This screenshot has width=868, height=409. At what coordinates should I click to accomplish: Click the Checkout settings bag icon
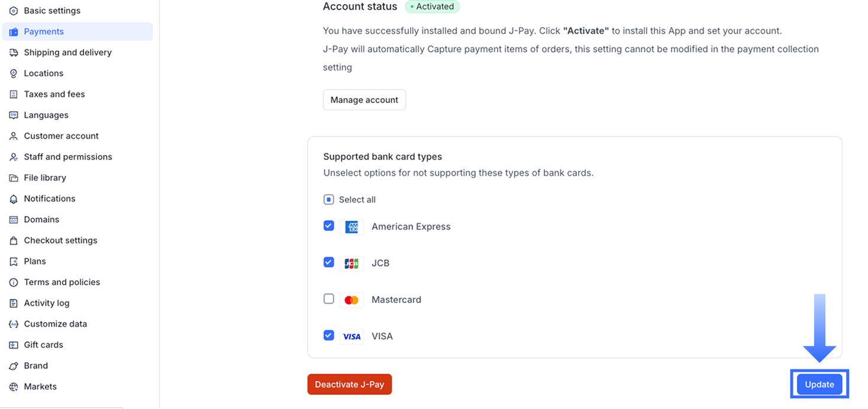(x=14, y=241)
